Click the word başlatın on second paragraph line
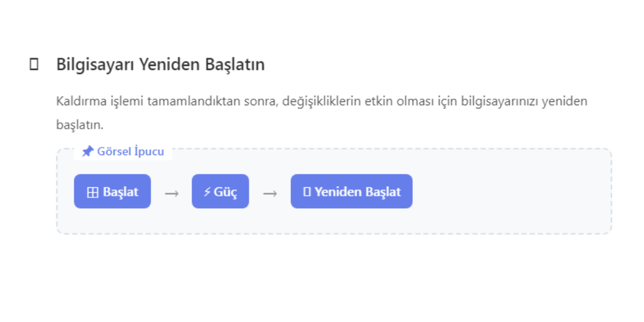The height and width of the screenshot is (322, 644). coord(79,125)
